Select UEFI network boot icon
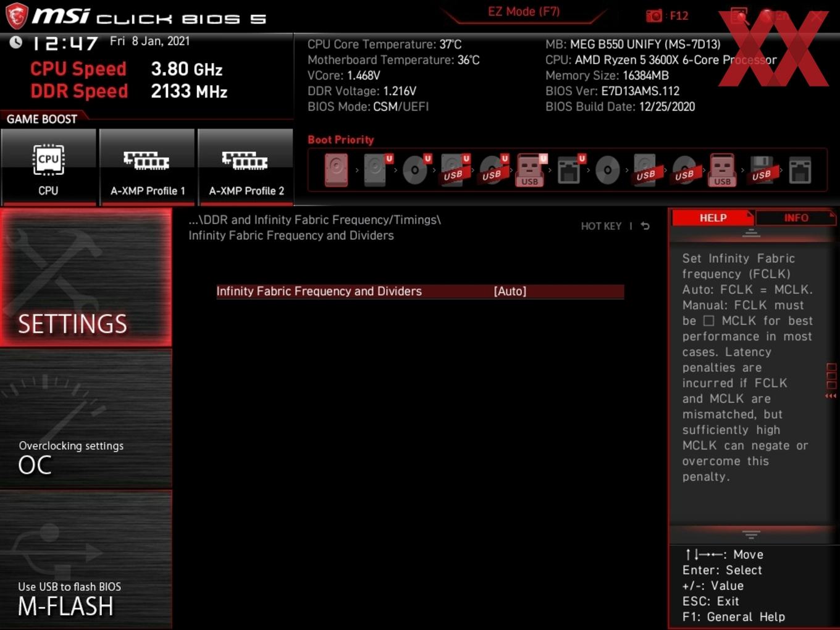The width and height of the screenshot is (840, 630). point(569,170)
